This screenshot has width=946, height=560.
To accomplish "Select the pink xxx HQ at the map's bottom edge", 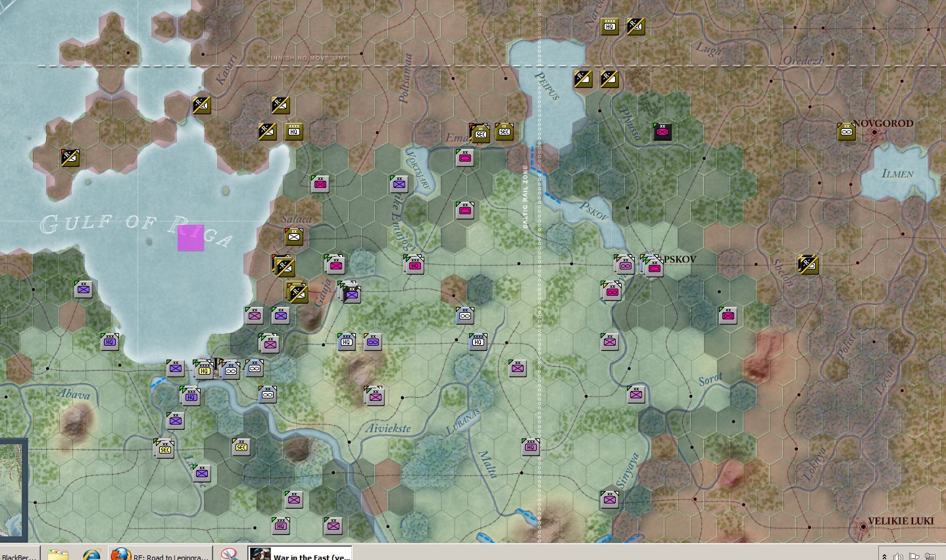I will [x=281, y=526].
